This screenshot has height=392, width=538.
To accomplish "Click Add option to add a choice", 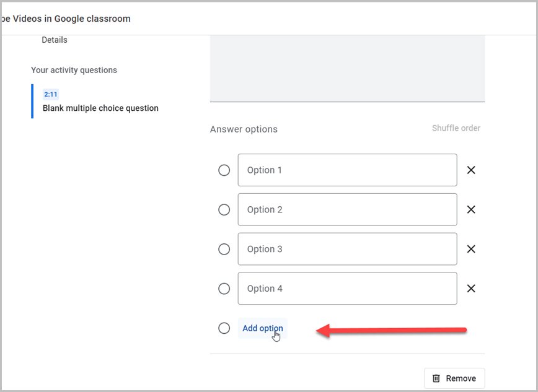I will coord(263,328).
